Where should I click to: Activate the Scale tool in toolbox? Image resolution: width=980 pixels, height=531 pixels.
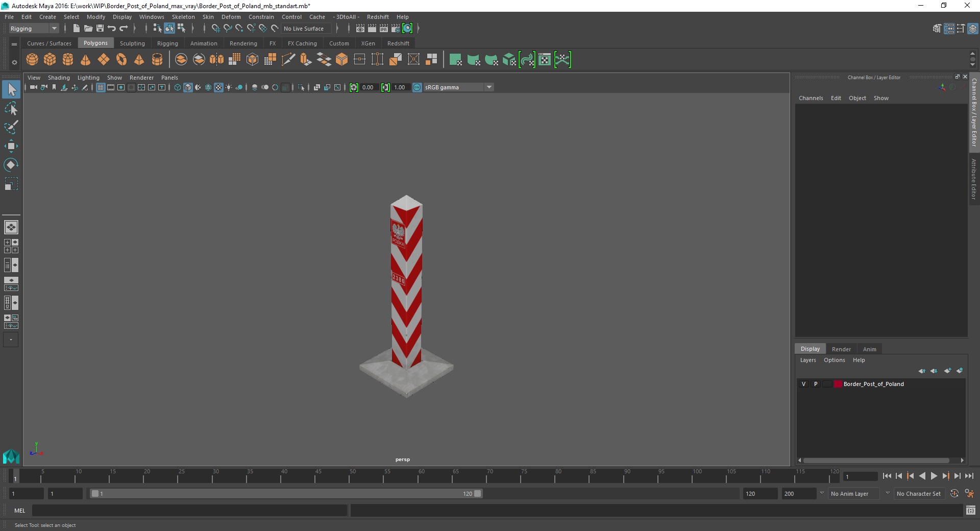[x=11, y=184]
